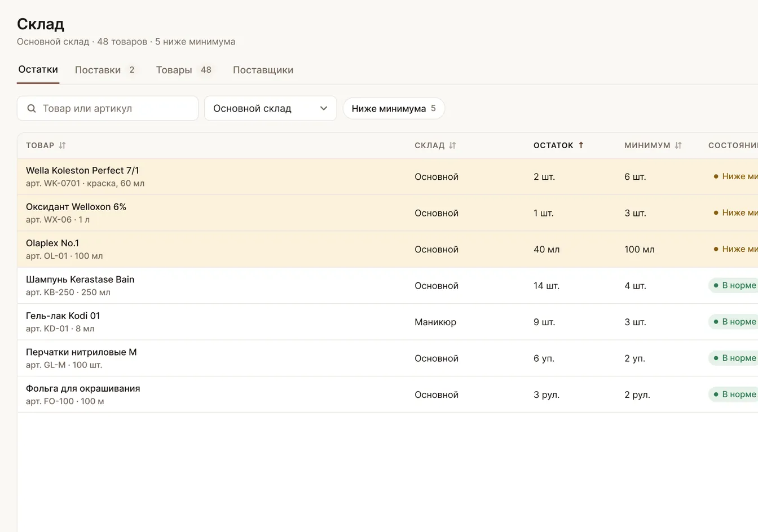
Task: Click the Состояние column header
Action: [x=733, y=145]
